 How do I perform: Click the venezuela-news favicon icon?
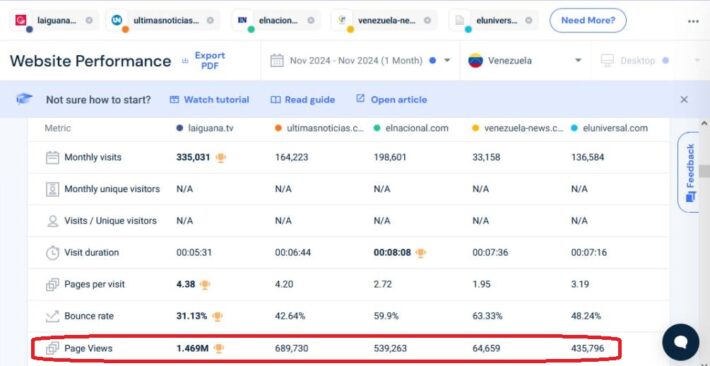point(342,20)
